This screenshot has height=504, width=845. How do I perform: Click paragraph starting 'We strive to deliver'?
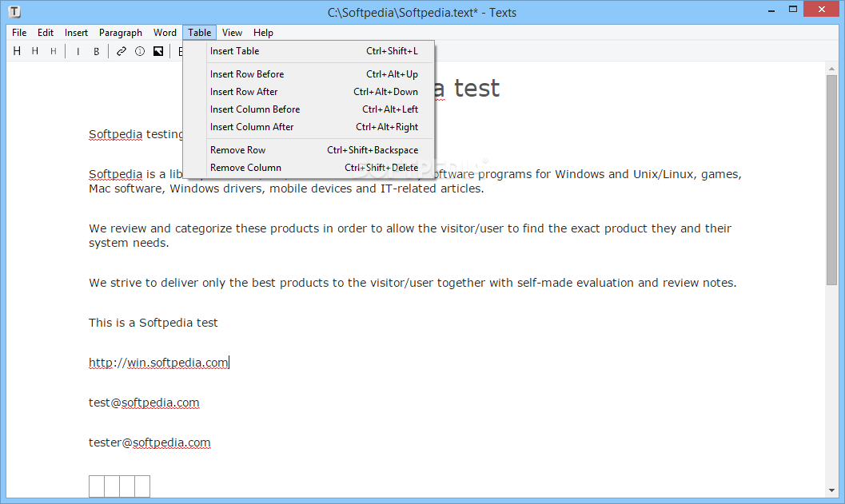pos(413,283)
